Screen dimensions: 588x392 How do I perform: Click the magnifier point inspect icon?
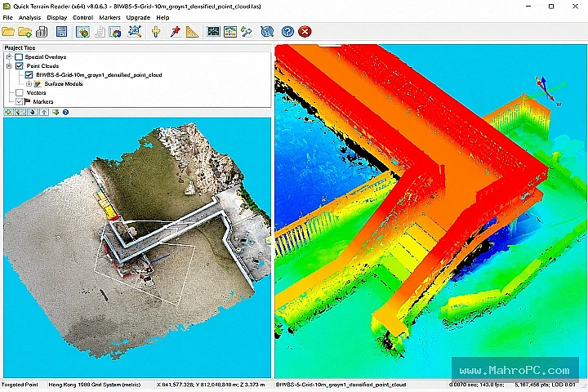tap(134, 32)
